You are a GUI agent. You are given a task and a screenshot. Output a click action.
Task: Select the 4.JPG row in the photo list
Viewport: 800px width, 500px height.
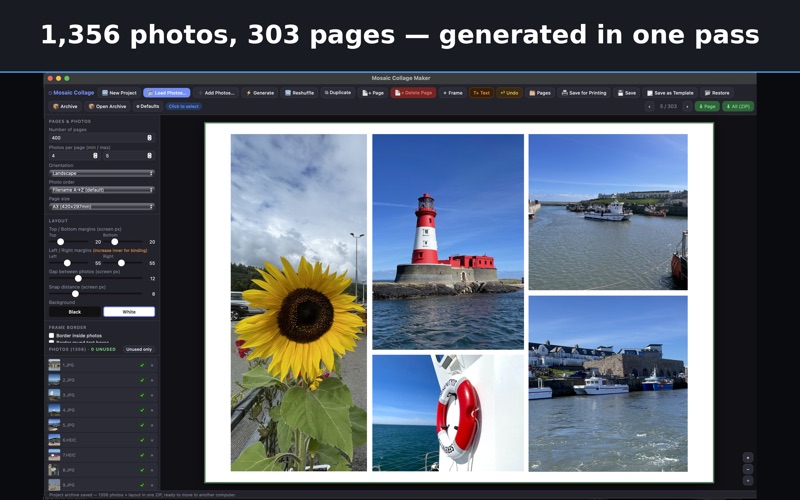click(x=102, y=410)
